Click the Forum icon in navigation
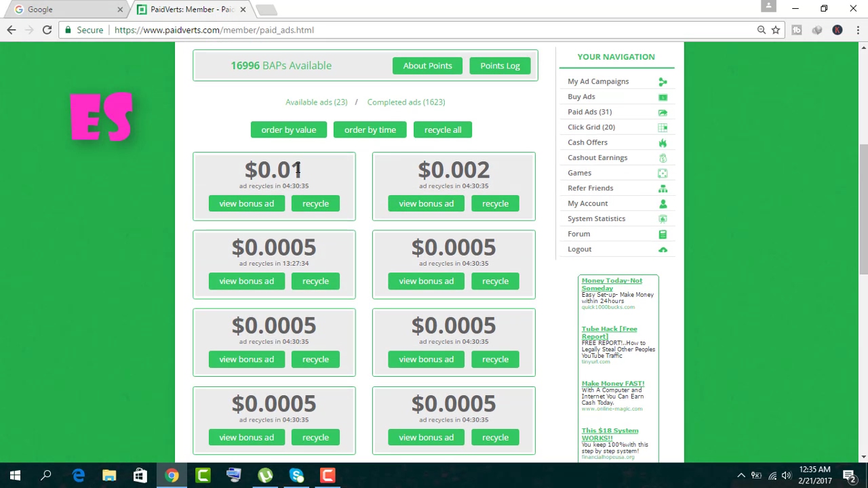 [663, 234]
